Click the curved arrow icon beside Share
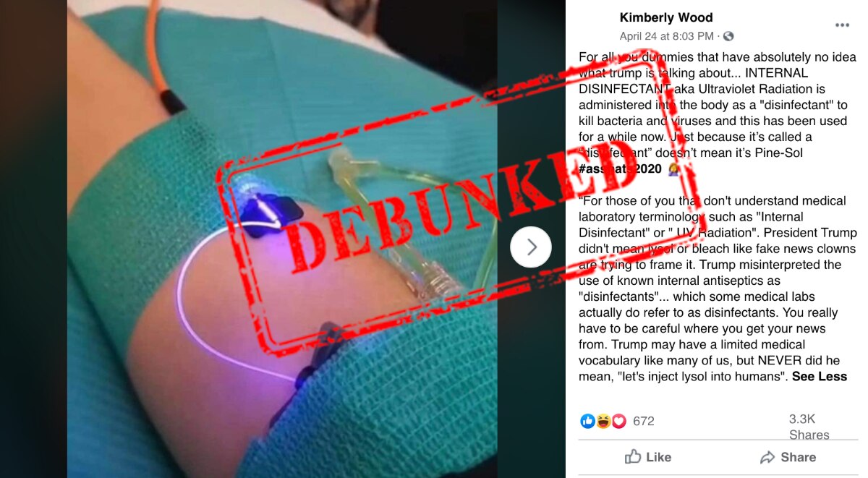 tap(767, 457)
